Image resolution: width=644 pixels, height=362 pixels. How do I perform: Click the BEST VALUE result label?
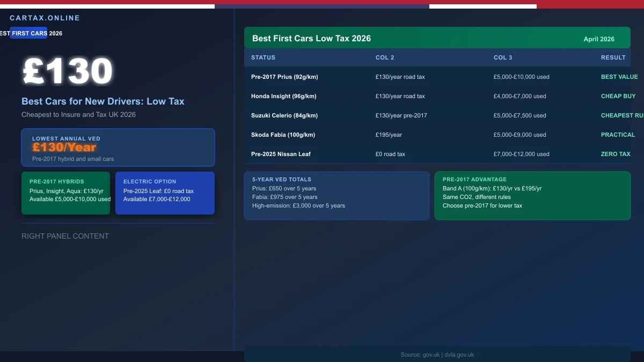coord(619,77)
